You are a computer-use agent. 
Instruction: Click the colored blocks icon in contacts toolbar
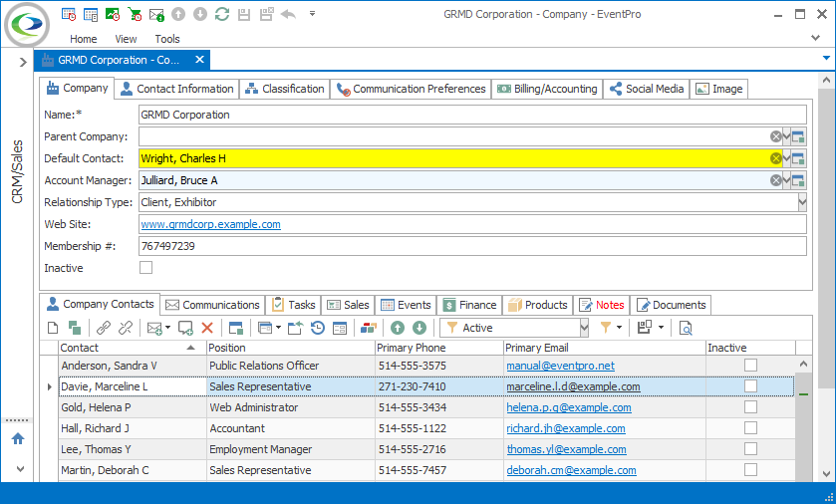(369, 328)
